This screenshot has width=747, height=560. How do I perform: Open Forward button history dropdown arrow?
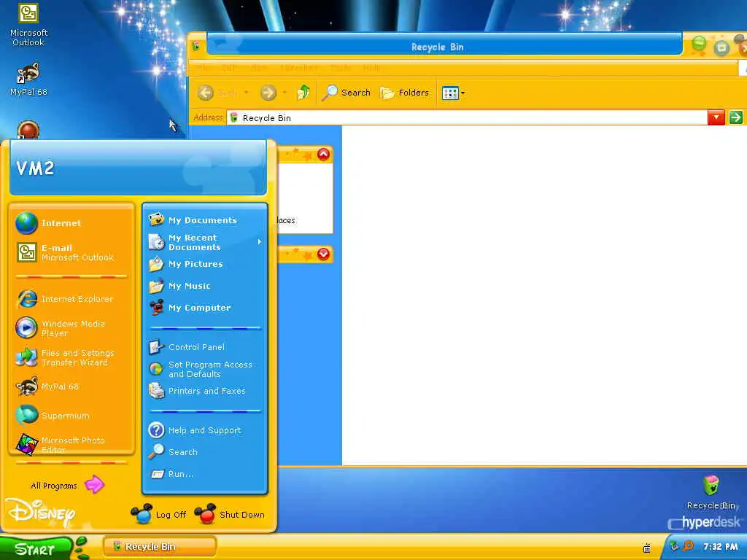(285, 93)
